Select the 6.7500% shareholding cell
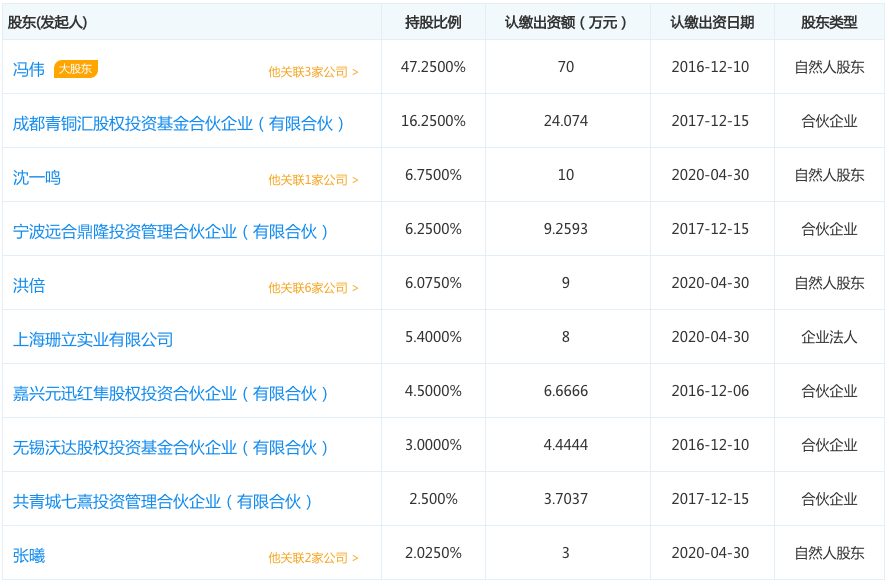 click(x=433, y=175)
